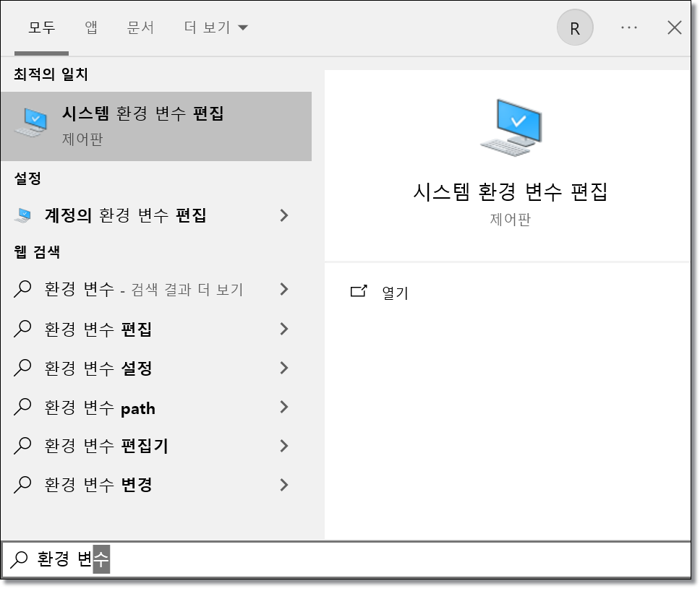This screenshot has width=700, height=599.
Task: Expand chevron for 환경 변수 변경 suggestion
Action: [284, 485]
